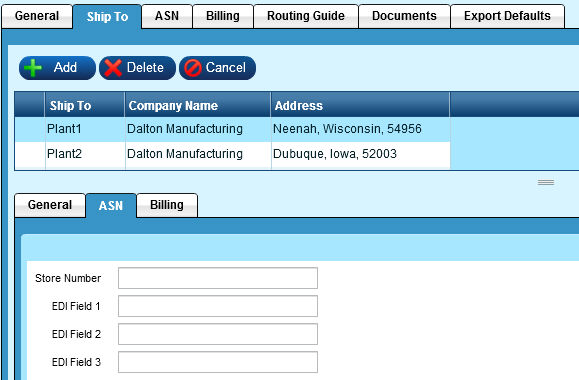This screenshot has height=380, width=579.
Task: Select the lower ASN sub-tab
Action: pos(111,206)
